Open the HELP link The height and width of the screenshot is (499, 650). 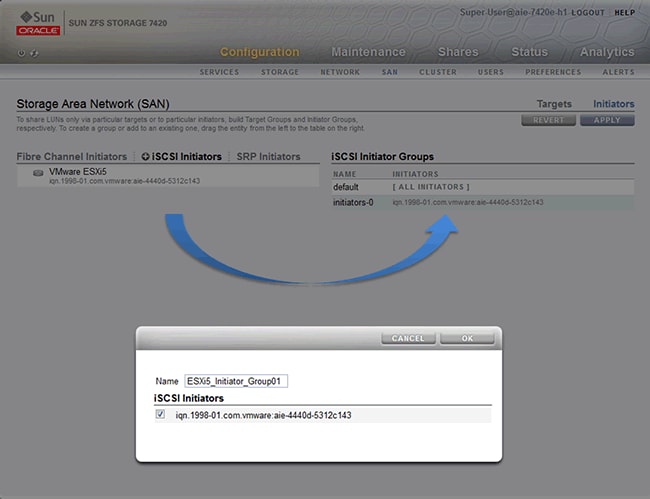(624, 13)
